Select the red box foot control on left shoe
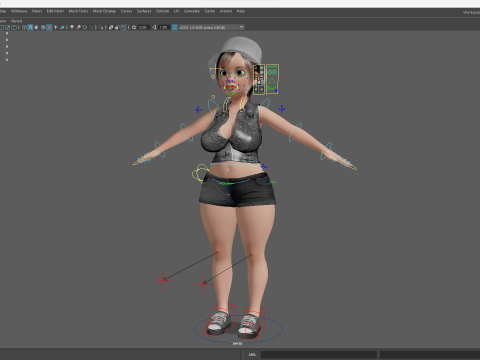 [x=220, y=319]
